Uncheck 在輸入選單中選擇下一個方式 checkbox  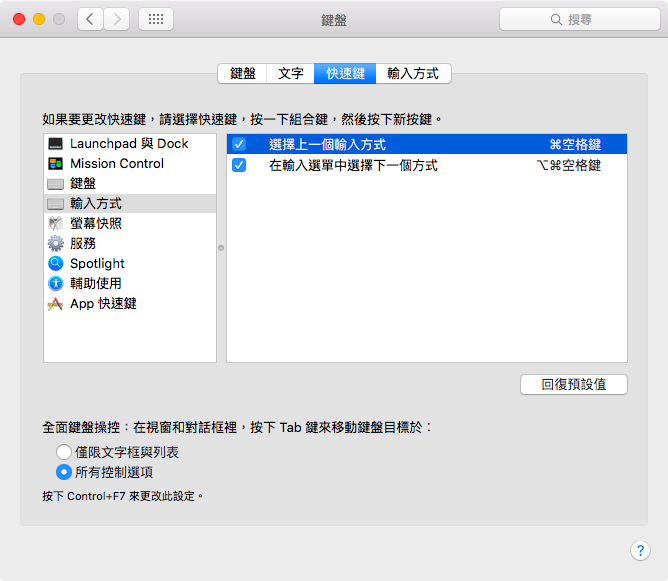239,165
